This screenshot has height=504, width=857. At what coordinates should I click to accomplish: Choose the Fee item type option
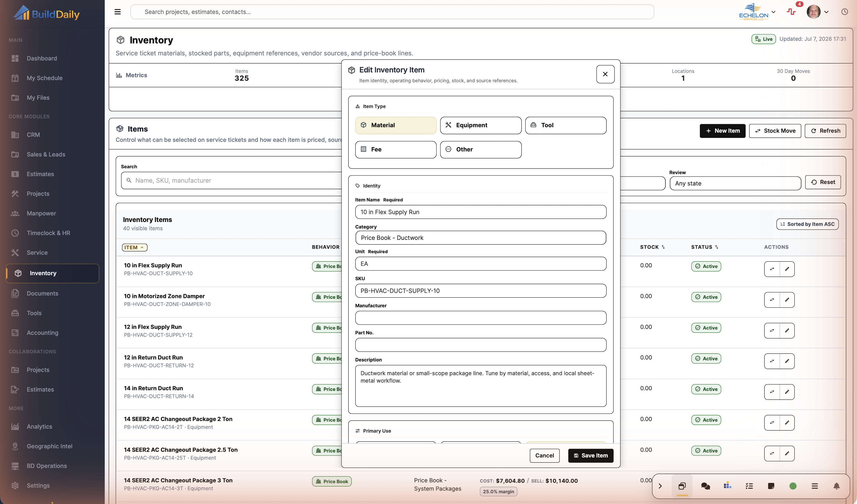(x=396, y=150)
